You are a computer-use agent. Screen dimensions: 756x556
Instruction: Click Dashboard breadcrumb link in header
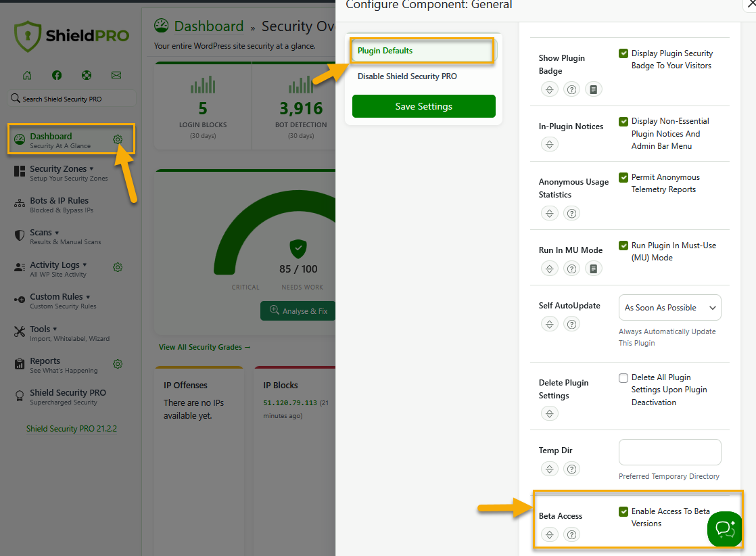[x=209, y=26]
